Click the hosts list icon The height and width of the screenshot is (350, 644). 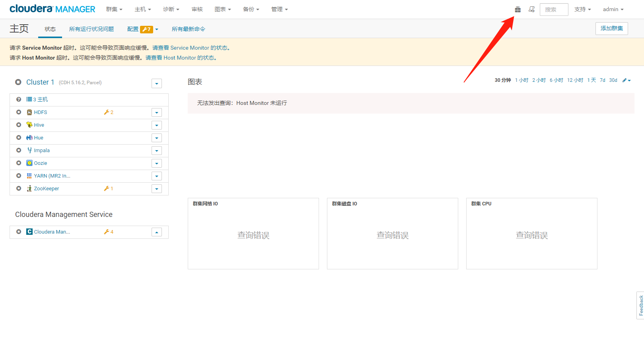tap(29, 99)
